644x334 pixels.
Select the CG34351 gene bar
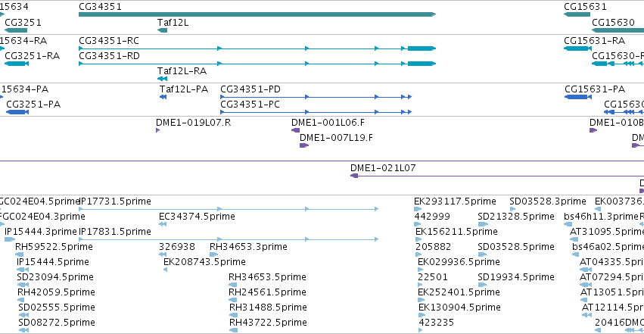click(x=257, y=14)
